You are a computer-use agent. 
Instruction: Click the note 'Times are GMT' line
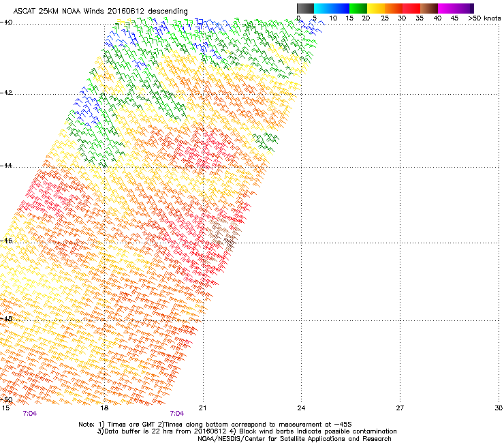click(215, 425)
